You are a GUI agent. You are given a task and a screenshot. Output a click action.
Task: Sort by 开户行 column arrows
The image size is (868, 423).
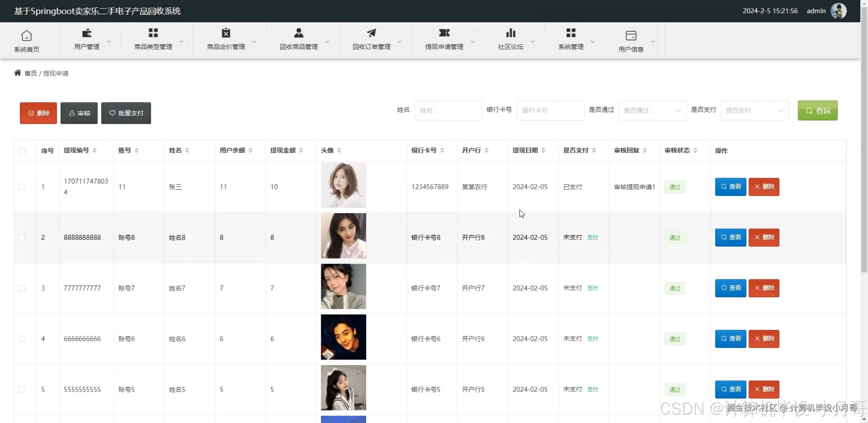click(487, 150)
